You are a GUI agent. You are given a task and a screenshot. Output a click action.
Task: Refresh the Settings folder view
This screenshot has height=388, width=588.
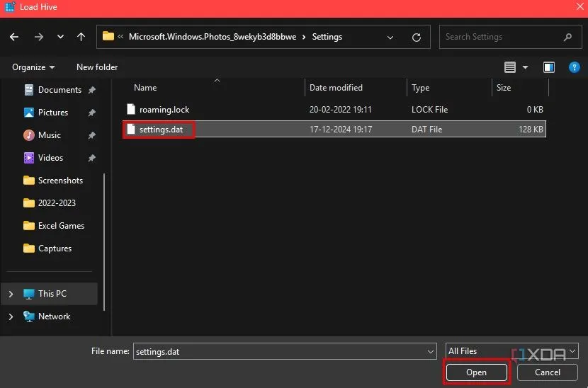(417, 37)
